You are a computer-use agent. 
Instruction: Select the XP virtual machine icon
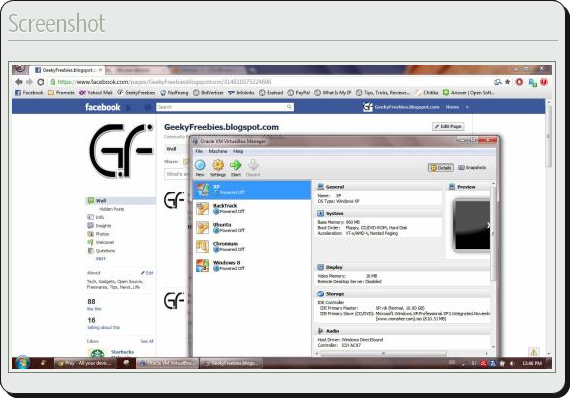202,190
